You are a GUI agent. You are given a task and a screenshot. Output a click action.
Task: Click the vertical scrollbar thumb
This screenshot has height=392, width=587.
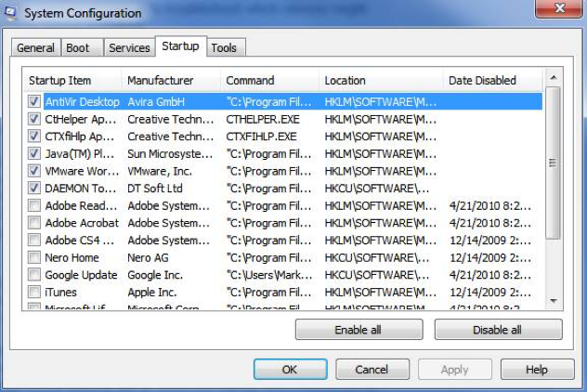(x=553, y=163)
